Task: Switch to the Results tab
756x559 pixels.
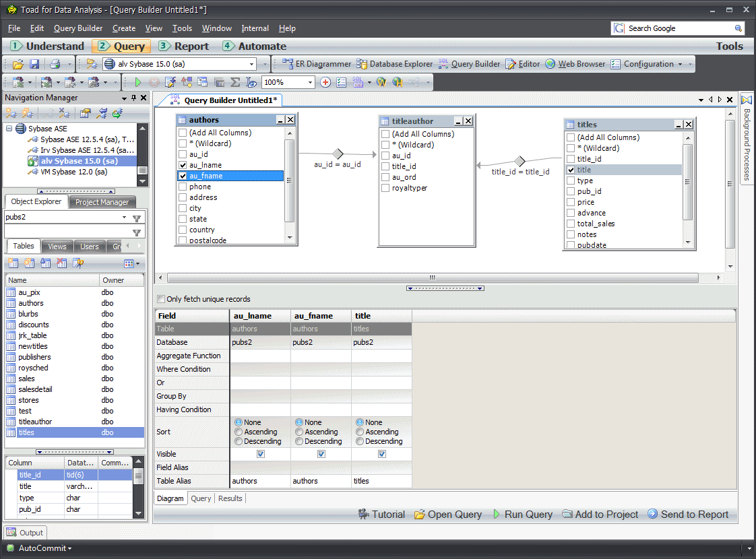Action: point(230,498)
